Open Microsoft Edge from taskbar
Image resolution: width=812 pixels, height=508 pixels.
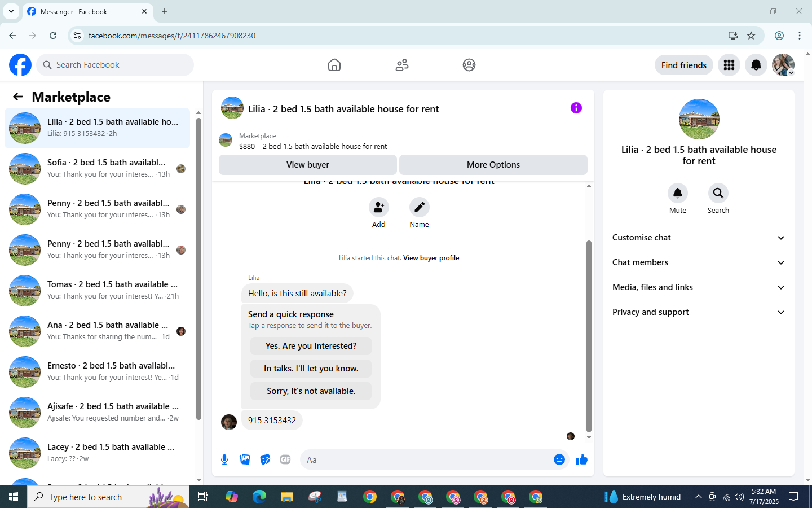point(259,497)
